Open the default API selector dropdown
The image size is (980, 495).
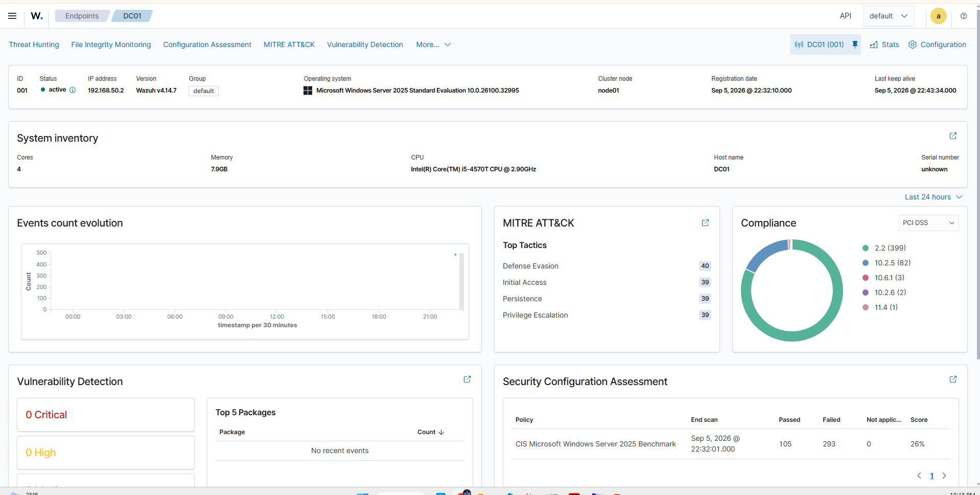tap(889, 16)
